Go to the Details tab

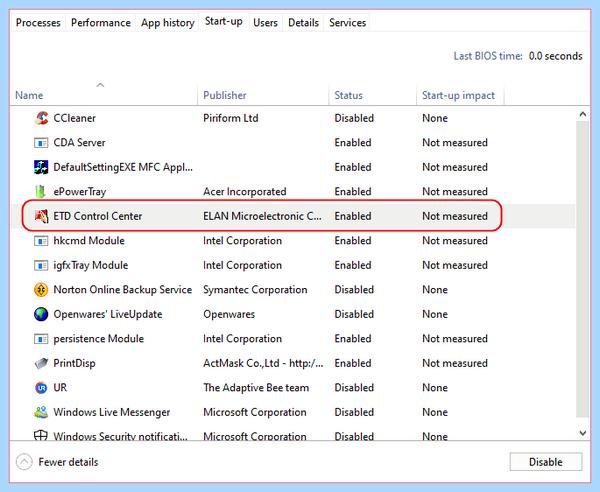pos(303,23)
